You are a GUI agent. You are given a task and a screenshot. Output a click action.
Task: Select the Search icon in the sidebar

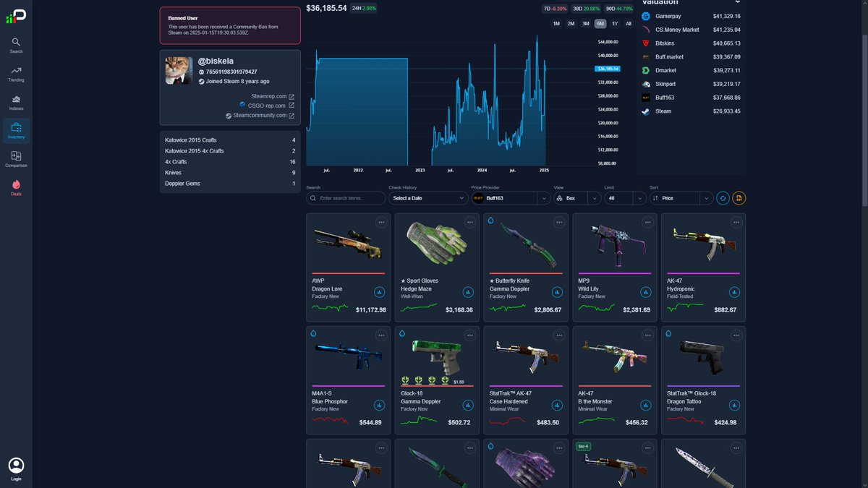pyautogui.click(x=16, y=43)
